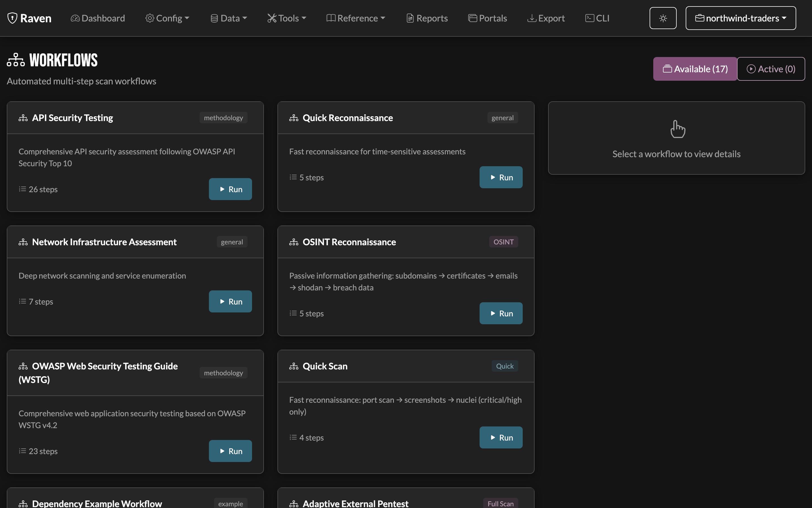Click the Full Scan category tag
Viewport: 812px width, 508px height.
click(500, 504)
